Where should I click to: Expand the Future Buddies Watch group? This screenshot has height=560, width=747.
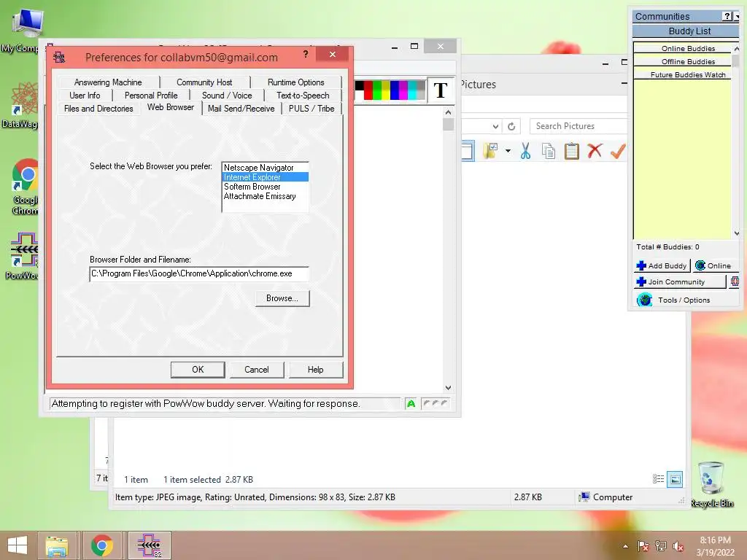(682, 75)
